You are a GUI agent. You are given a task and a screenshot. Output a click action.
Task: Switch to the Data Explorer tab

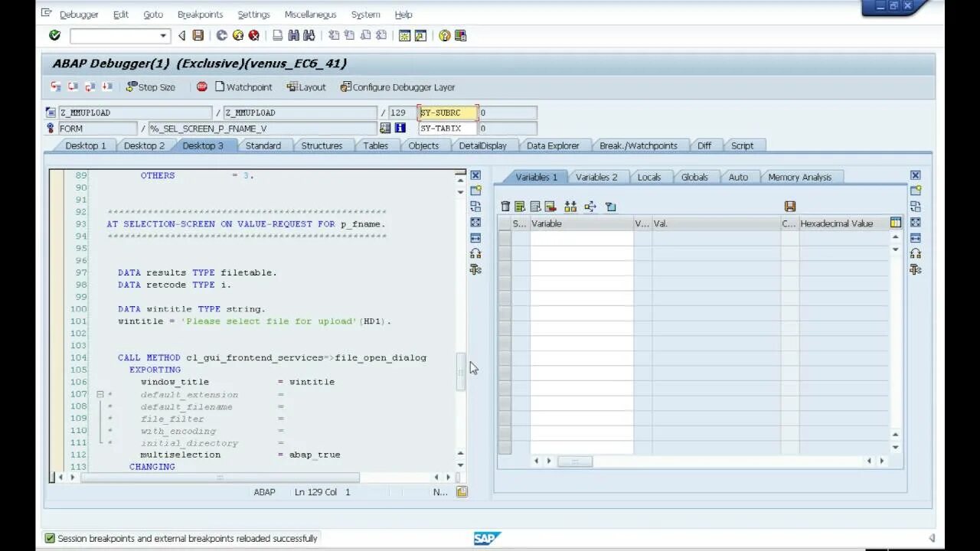coord(553,145)
